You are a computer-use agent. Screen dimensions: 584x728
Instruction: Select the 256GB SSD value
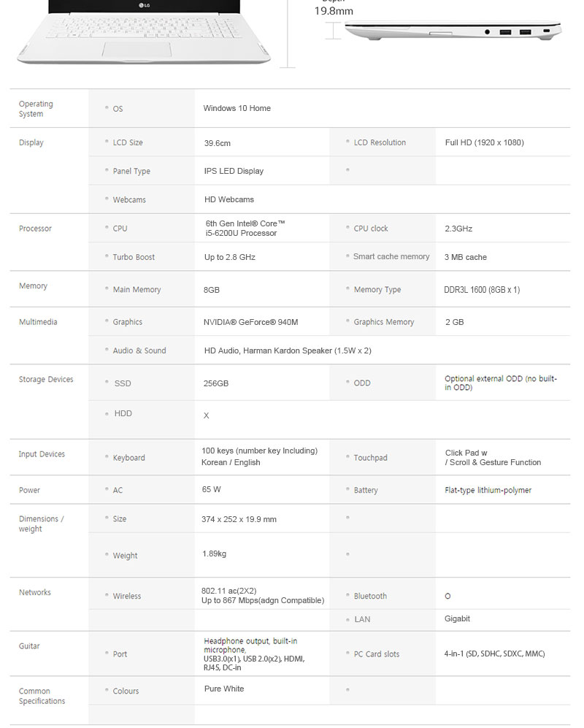click(x=215, y=383)
